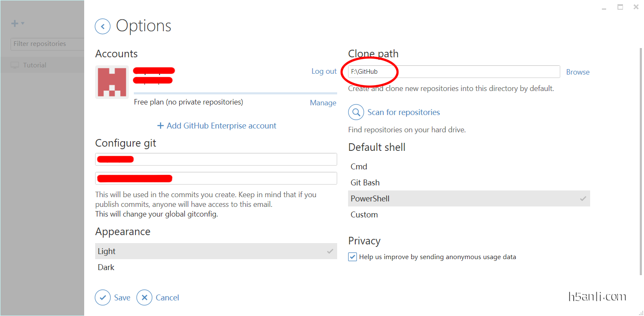Choose Cmd as default shell
Viewport: 644px width, 316px height.
(469, 166)
